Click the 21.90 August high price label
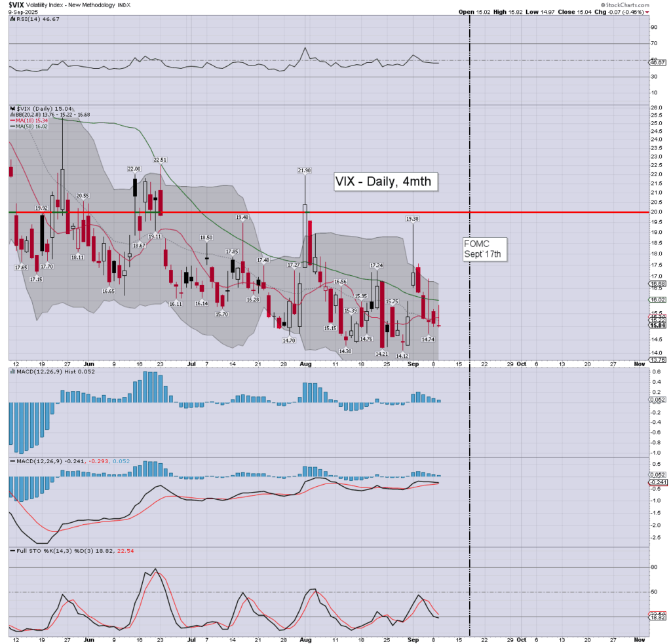 [x=304, y=170]
